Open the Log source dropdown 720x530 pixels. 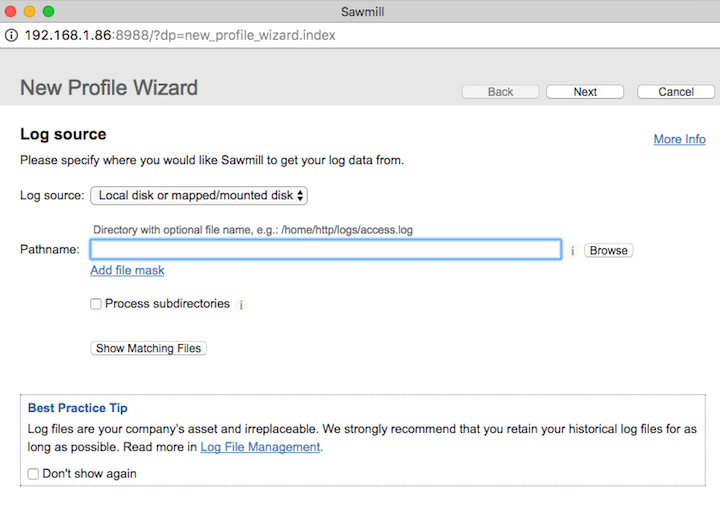click(199, 195)
